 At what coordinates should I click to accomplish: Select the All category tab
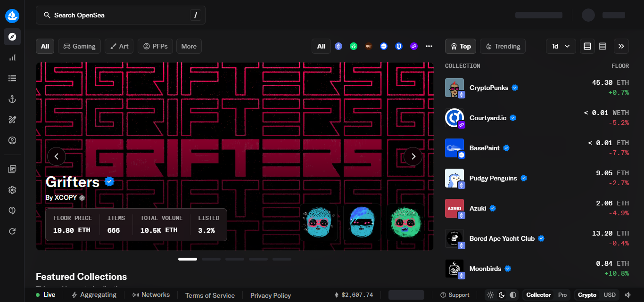click(45, 46)
